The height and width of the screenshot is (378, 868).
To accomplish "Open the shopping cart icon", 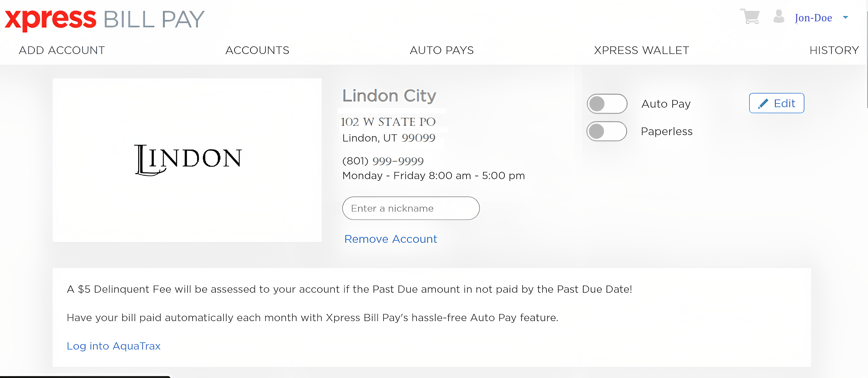I will pyautogui.click(x=750, y=17).
